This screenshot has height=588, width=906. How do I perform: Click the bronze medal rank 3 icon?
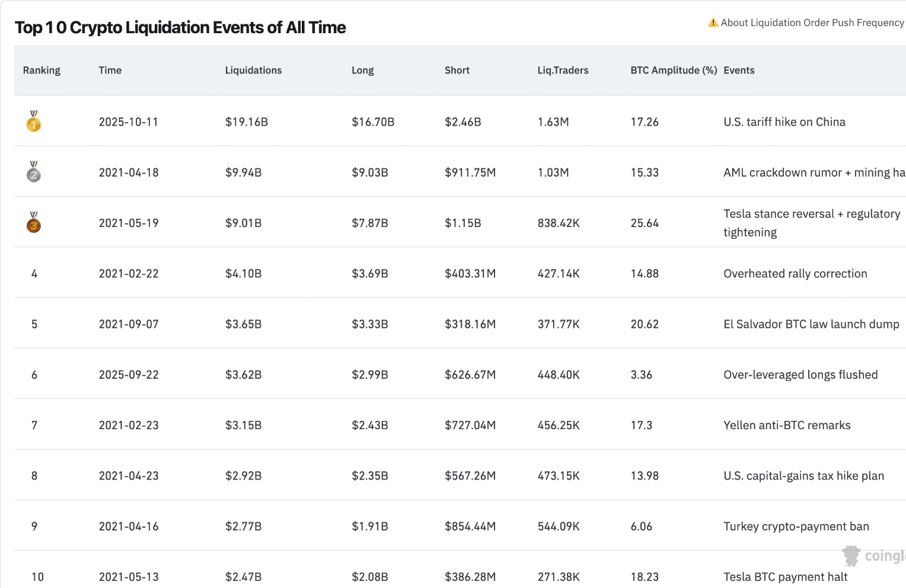pos(34,223)
